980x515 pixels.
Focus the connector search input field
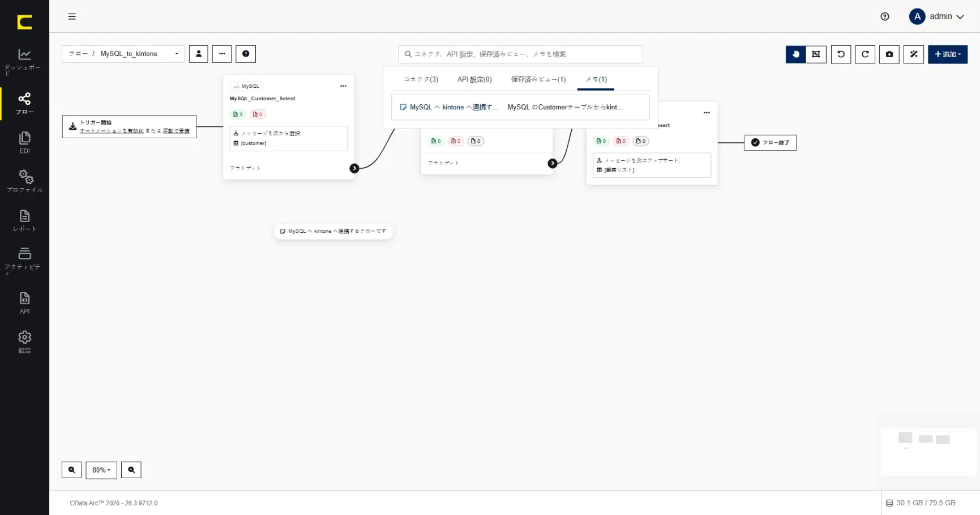tap(520, 54)
